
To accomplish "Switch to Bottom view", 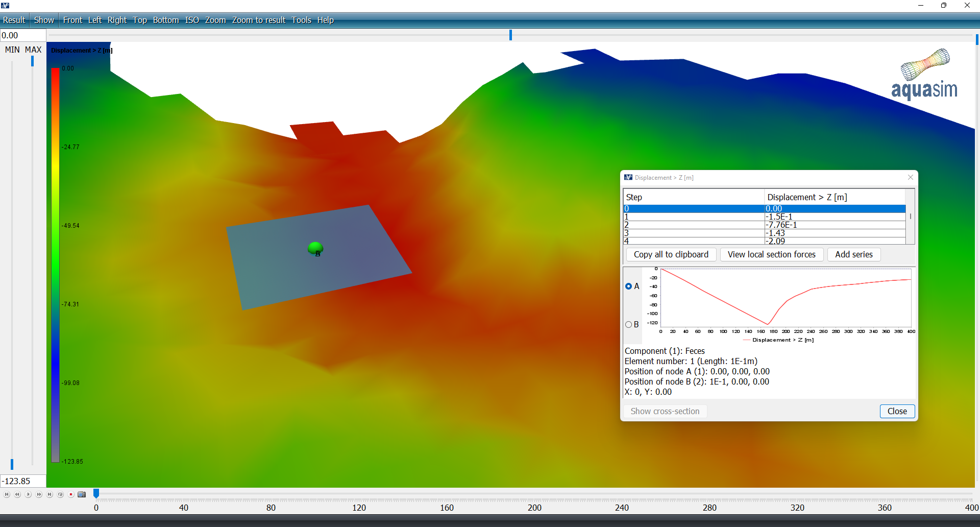I will (x=166, y=20).
